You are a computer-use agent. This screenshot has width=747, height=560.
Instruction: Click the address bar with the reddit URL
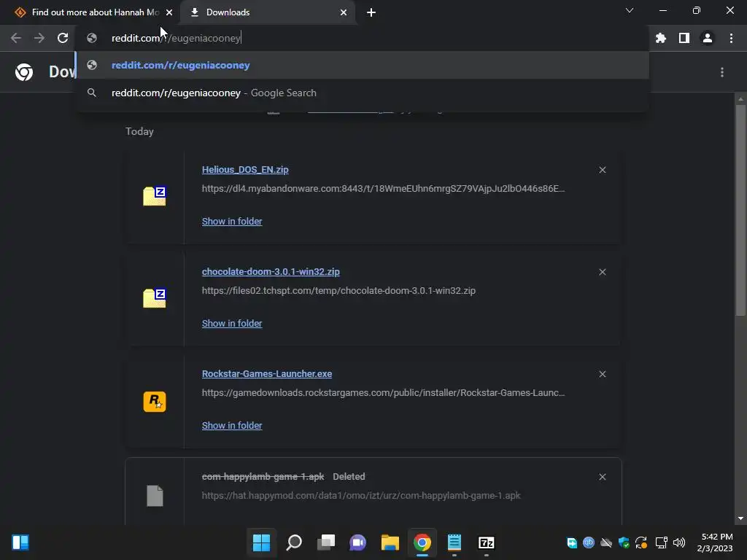[x=362, y=38]
